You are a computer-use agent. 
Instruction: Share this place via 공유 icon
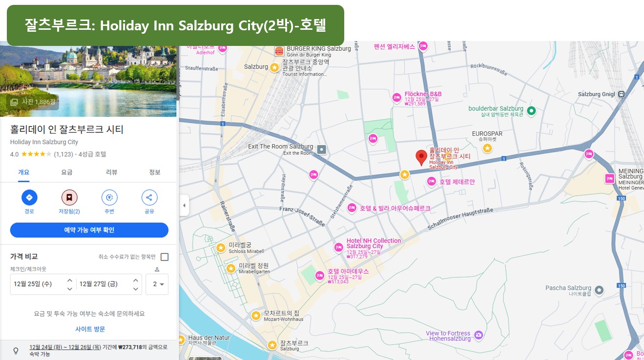[149, 197]
